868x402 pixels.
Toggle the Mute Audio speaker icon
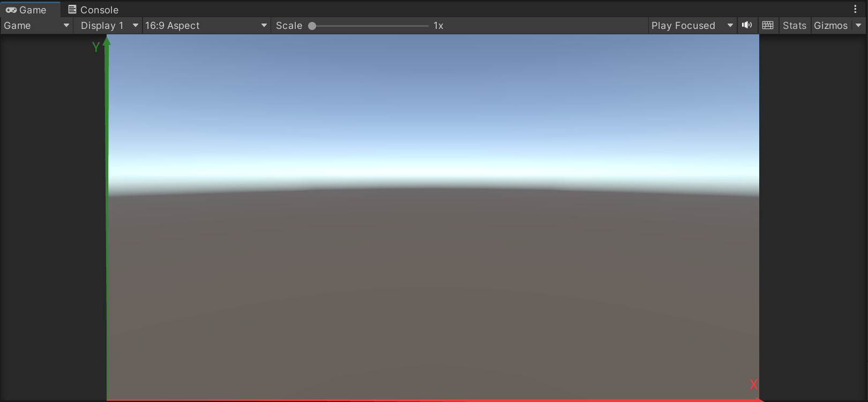click(747, 25)
